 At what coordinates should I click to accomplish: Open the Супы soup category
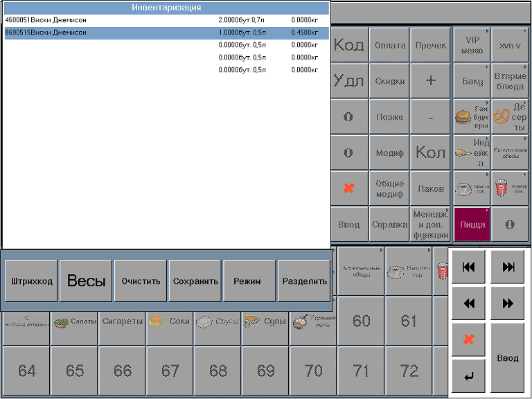coord(265,322)
